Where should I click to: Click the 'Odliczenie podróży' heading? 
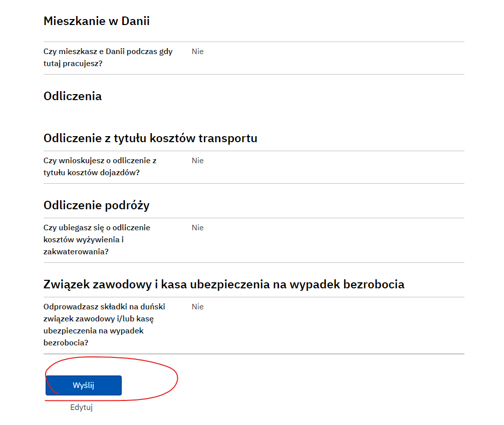(x=96, y=205)
